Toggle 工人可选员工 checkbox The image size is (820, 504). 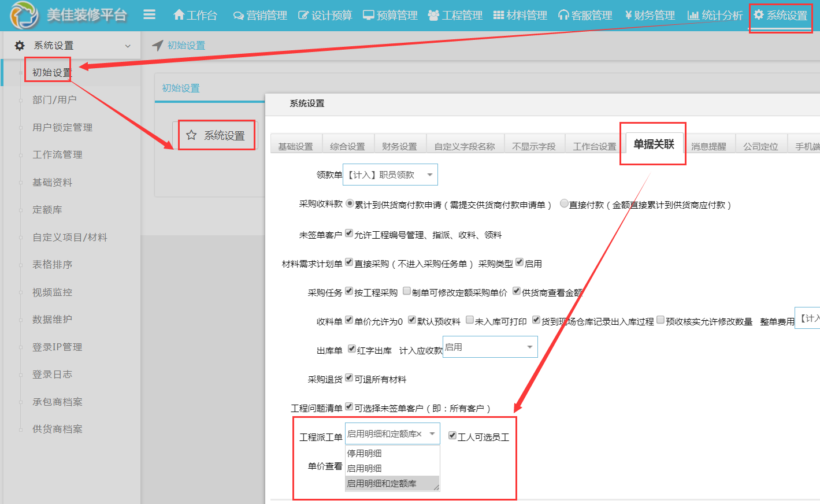pyautogui.click(x=452, y=435)
